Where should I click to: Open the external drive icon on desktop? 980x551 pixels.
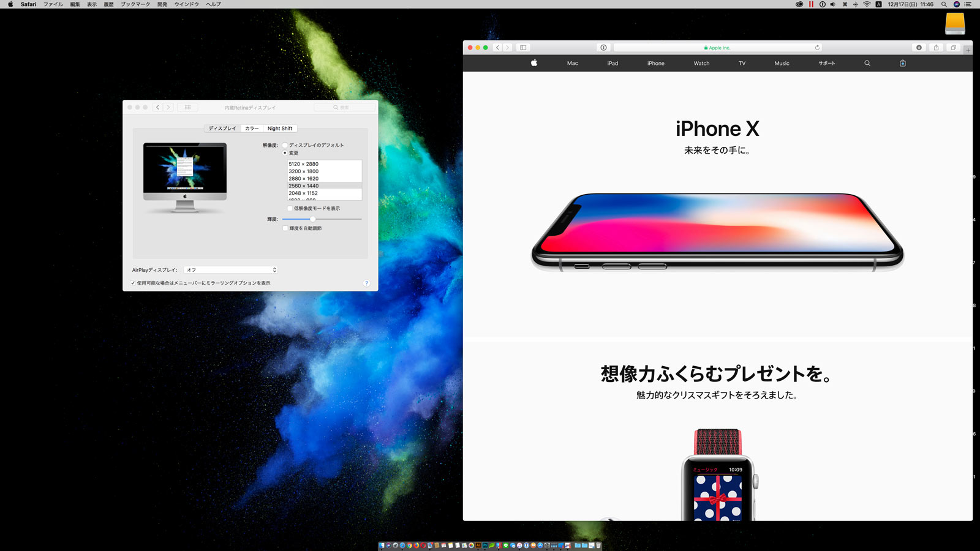tap(955, 23)
